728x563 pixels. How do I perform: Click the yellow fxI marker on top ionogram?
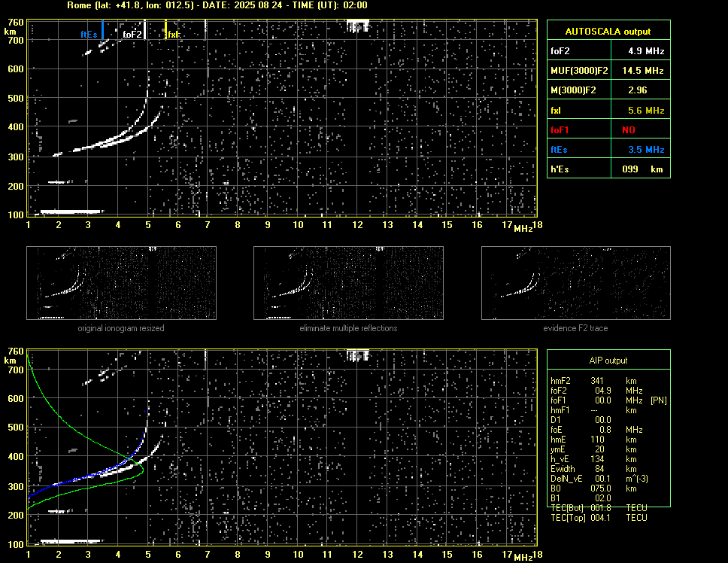[165, 29]
